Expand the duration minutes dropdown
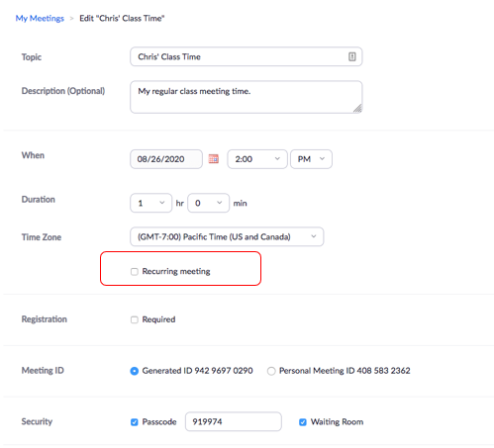494x448 pixels. point(208,203)
